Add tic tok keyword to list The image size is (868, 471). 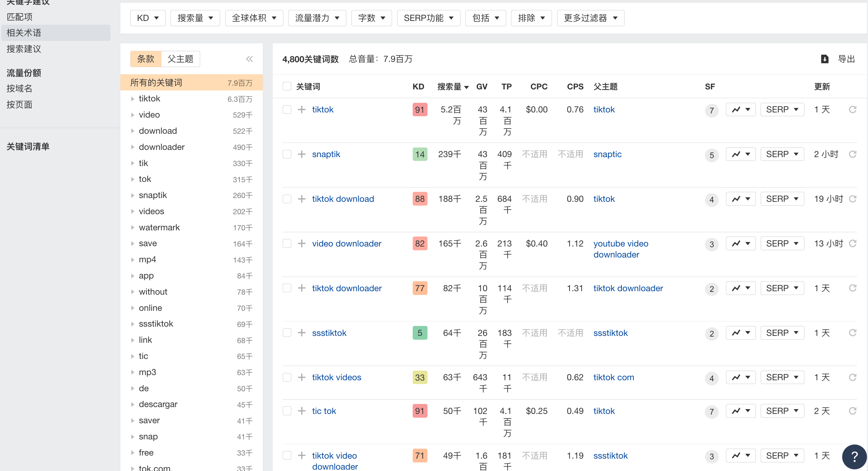pyautogui.click(x=302, y=411)
